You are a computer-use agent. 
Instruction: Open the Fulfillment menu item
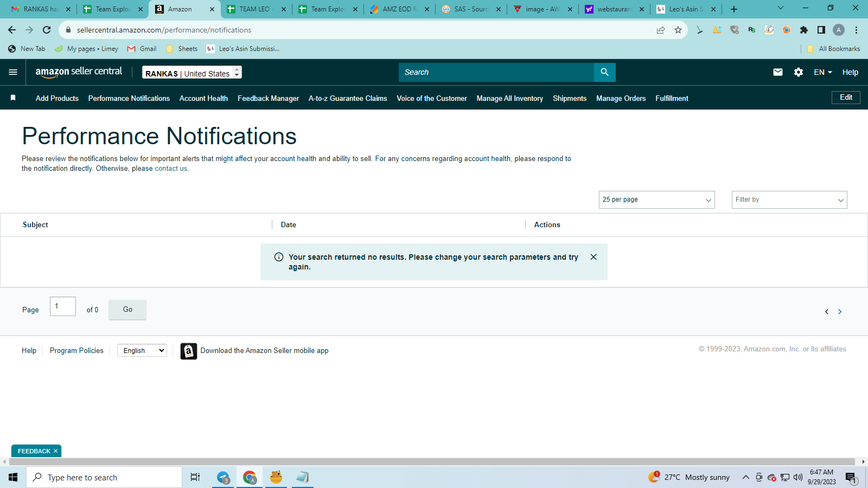pyautogui.click(x=672, y=98)
